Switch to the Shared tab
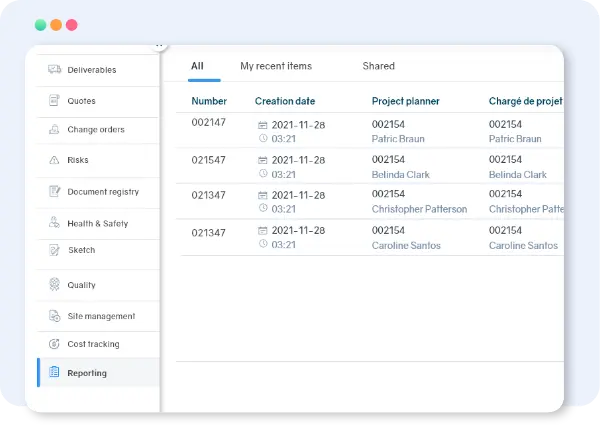Viewport: 600px width, 431px height. tap(378, 66)
